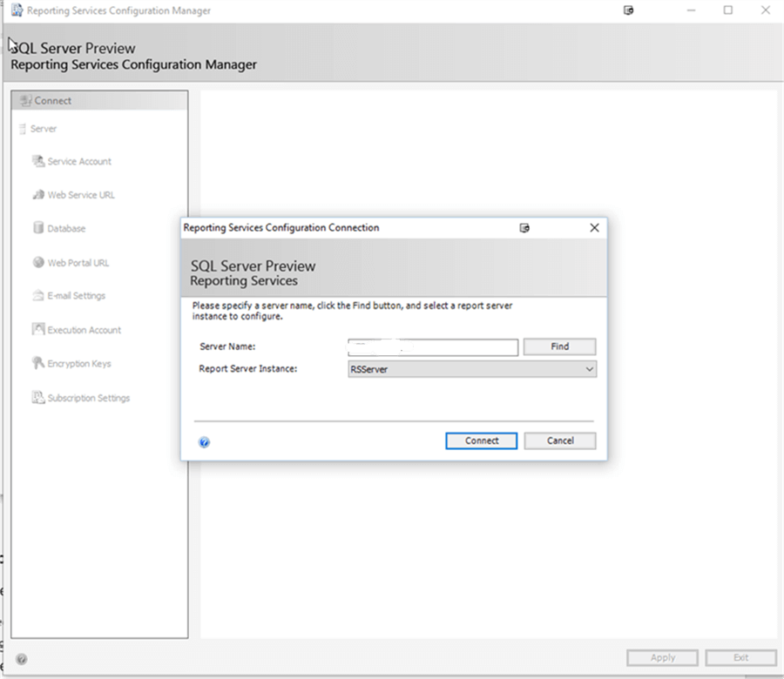Viewport: 784px width, 679px height.
Task: Click the Server icon in sidebar
Action: pyautogui.click(x=22, y=129)
